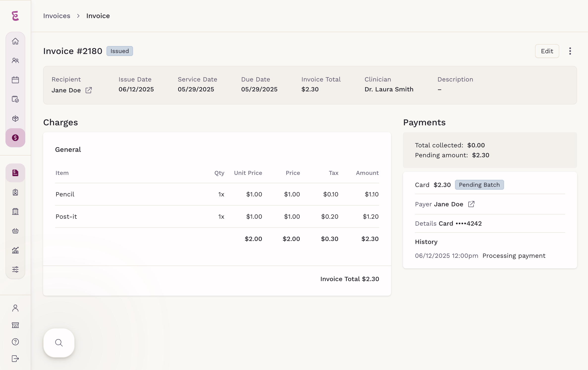Click the Total collected $0.00 value
This screenshot has width=588, height=370.
coord(476,145)
